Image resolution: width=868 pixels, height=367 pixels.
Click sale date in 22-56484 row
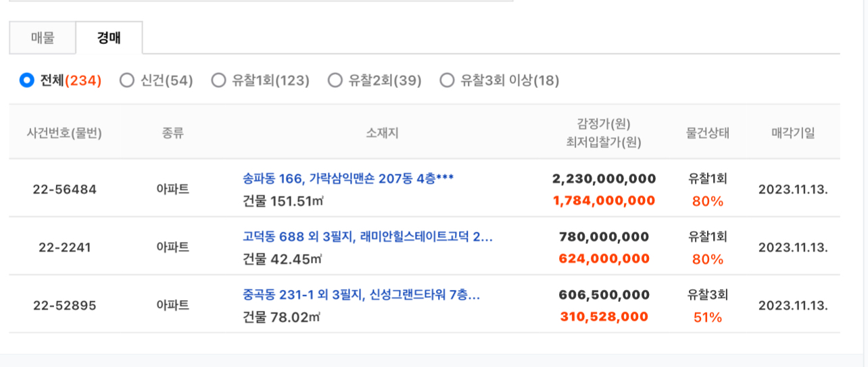click(793, 189)
